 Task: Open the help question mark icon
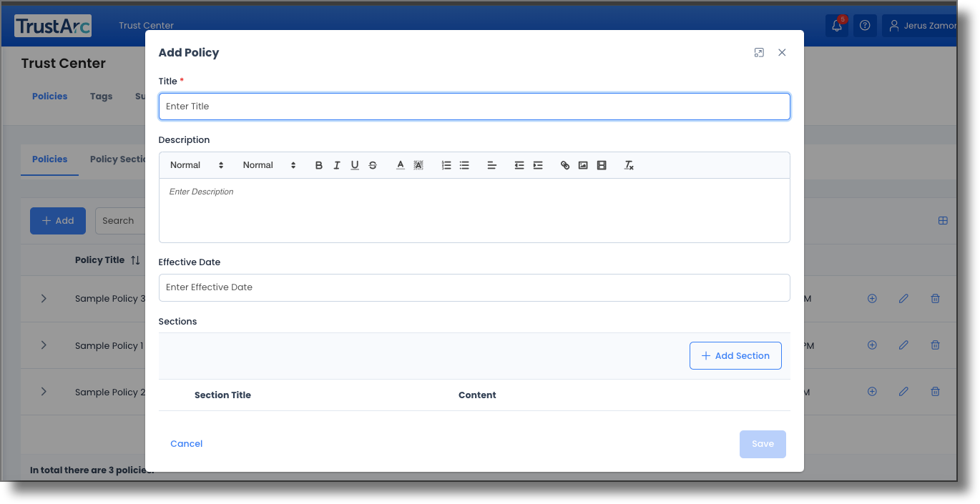click(x=865, y=24)
